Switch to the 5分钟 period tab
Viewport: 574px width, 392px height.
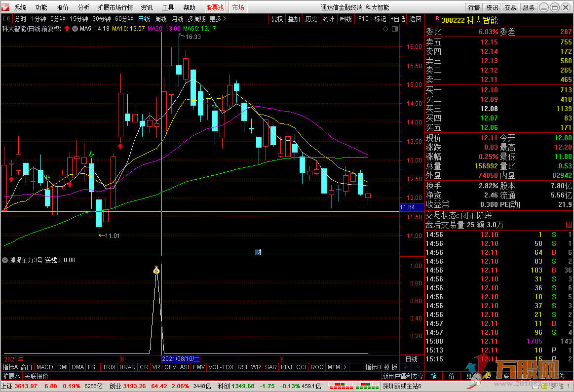[58, 19]
